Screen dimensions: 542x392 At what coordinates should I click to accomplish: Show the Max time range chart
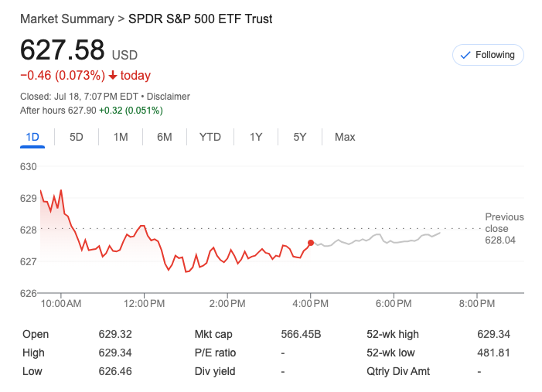345,137
